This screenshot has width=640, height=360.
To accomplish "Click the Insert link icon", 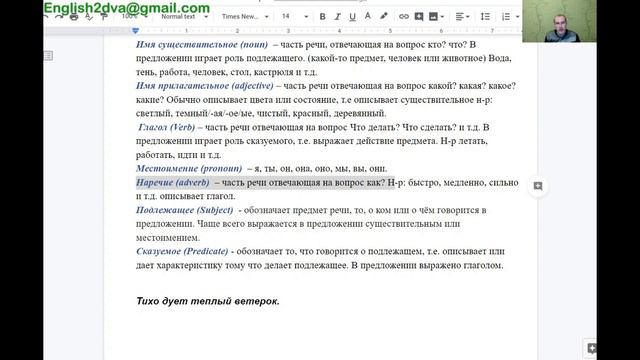I will click(x=404, y=17).
